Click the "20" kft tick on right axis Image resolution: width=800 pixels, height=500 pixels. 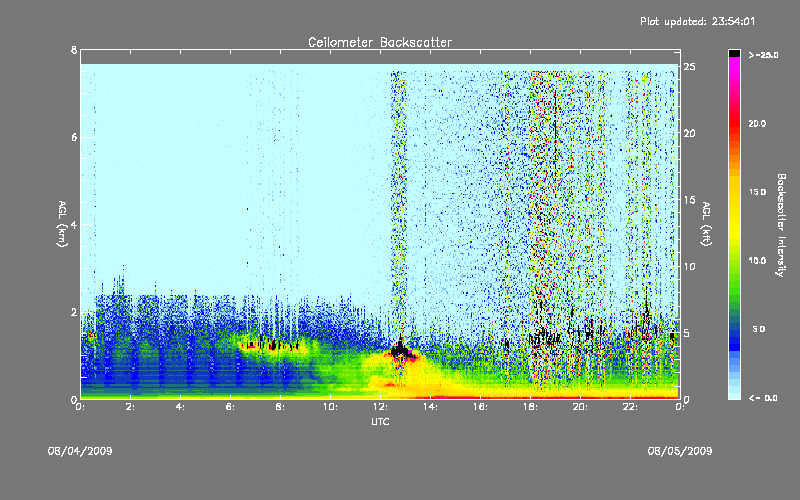(690, 133)
